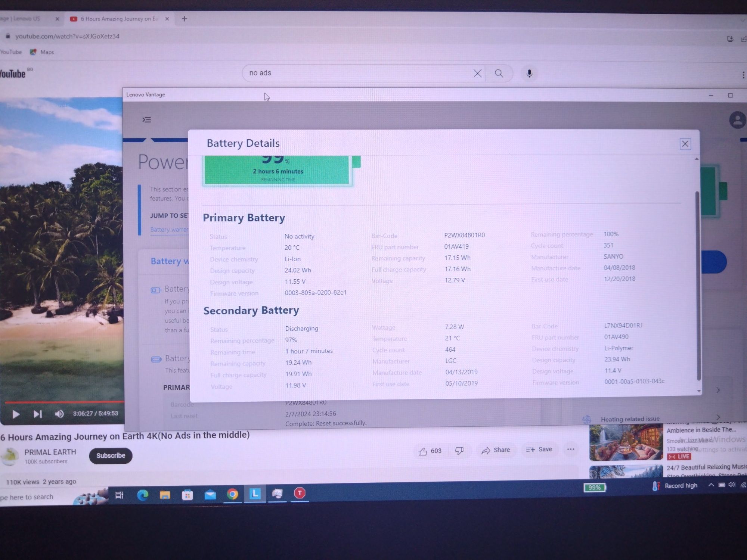
Task: Click the YouTube search magnifier button
Action: (499, 74)
